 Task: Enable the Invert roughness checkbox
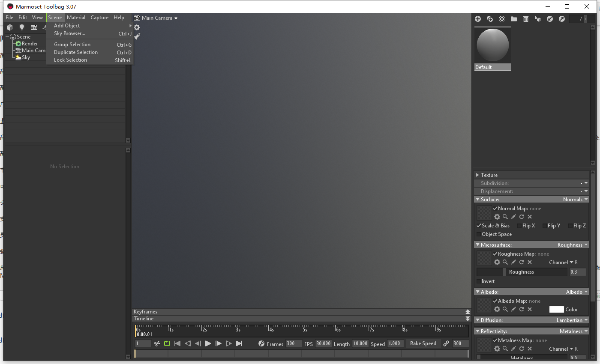[x=479, y=281]
